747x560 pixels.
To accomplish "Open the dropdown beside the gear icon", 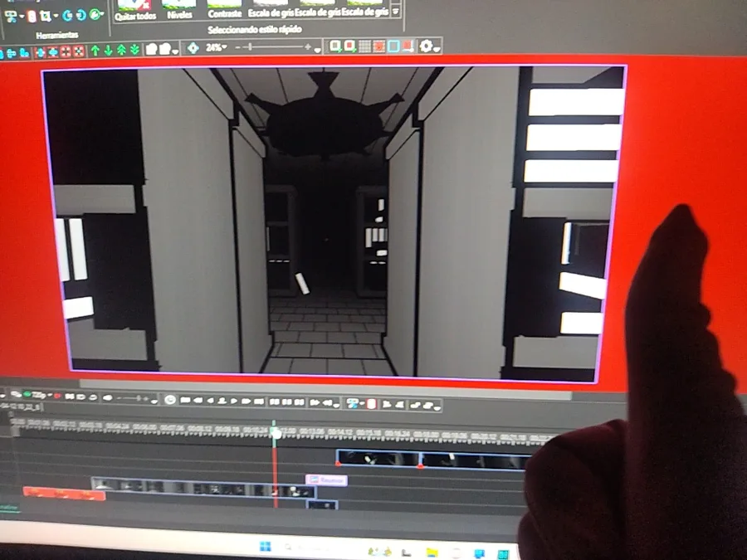I will click(437, 48).
